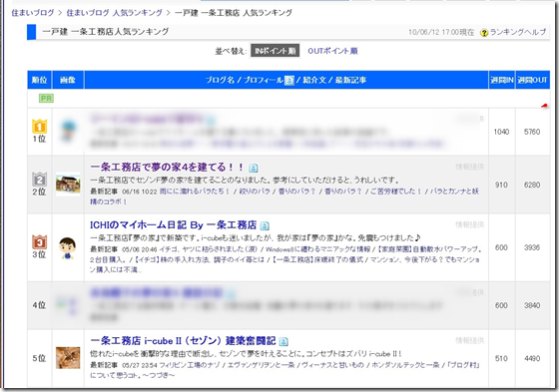Open profile icon beside blurred 4位 blog title
The width and height of the screenshot is (559, 392).
(x=231, y=293)
